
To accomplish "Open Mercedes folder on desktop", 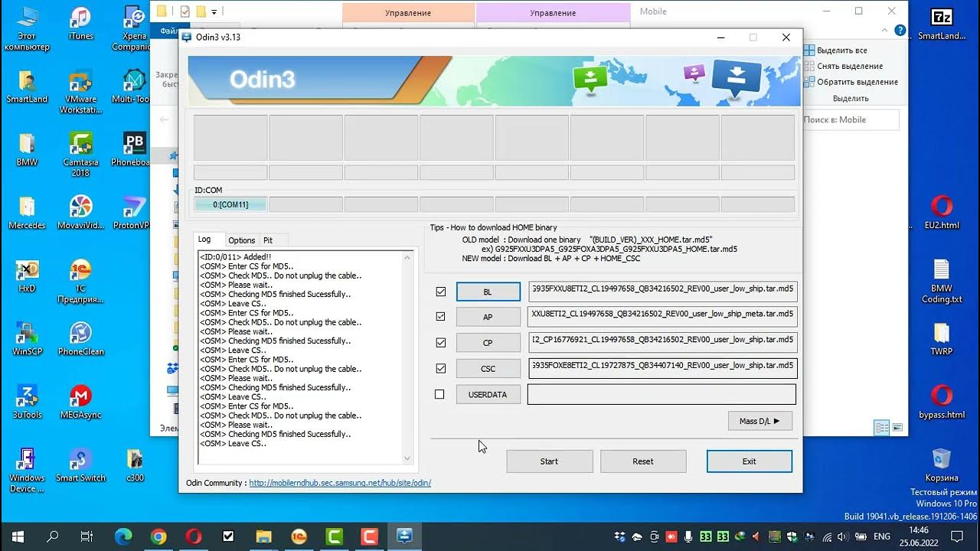I will pyautogui.click(x=27, y=213).
